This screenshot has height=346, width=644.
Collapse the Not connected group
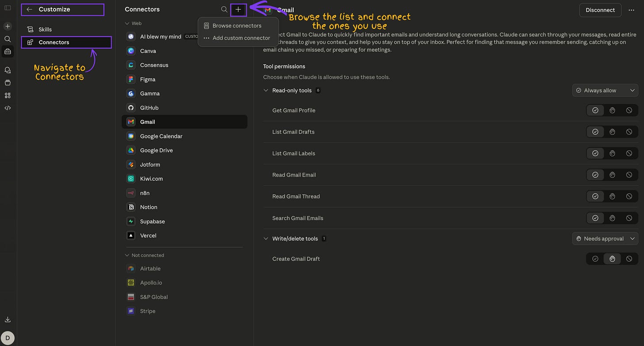pos(127,255)
